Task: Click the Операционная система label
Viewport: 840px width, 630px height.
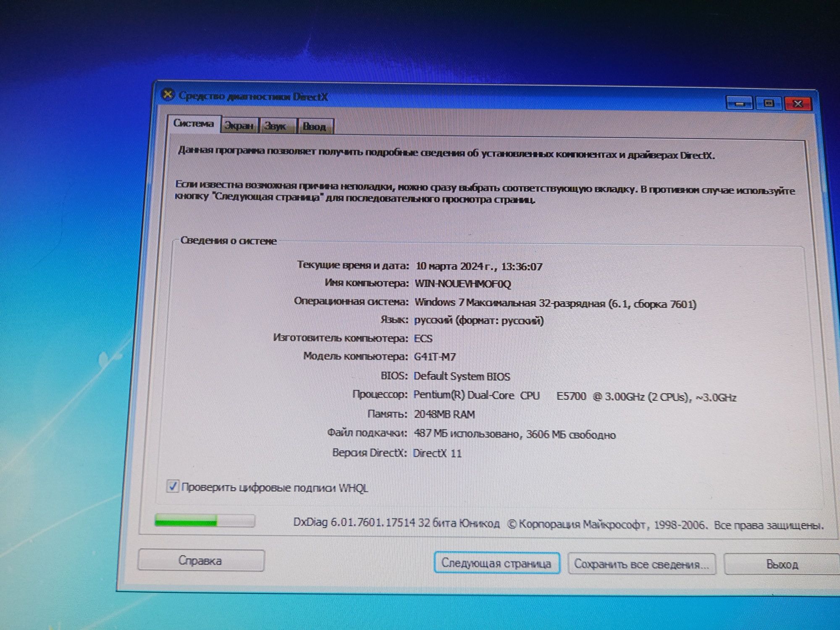Action: [351, 301]
